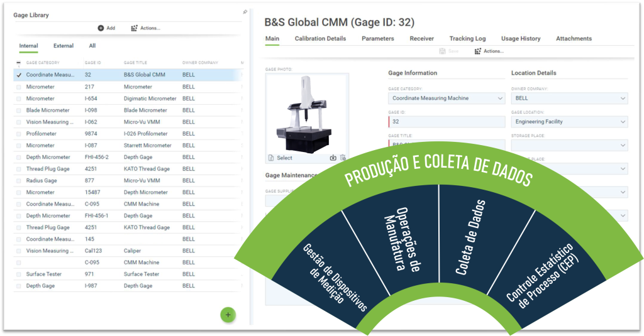Sort by Owner Company column header
Image resolution: width=644 pixels, height=336 pixels.
pos(200,63)
